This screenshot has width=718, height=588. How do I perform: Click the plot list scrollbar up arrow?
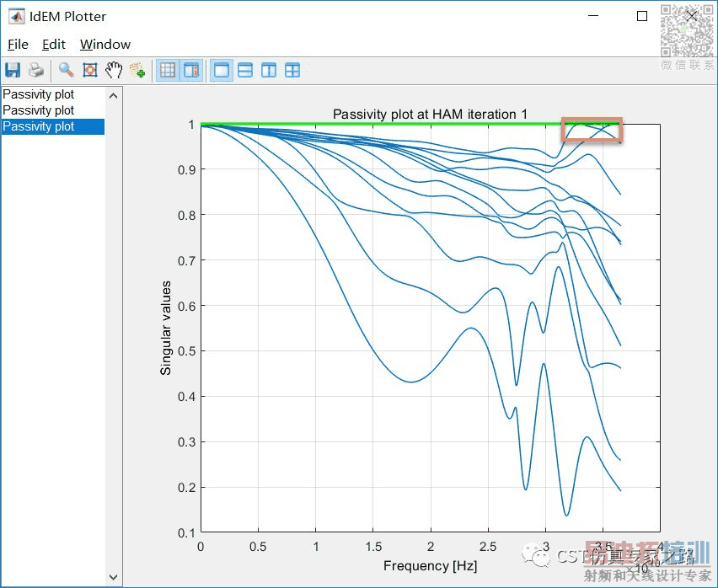114,96
